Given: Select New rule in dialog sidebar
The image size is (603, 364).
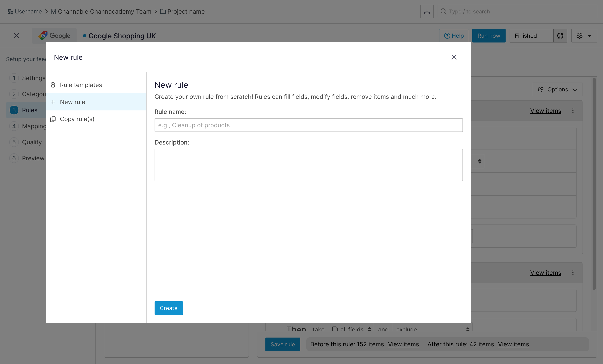Looking at the screenshot, I should point(96,102).
